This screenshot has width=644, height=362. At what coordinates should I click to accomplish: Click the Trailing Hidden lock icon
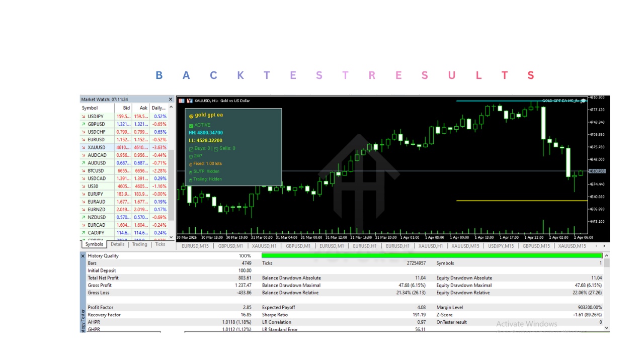point(191,179)
